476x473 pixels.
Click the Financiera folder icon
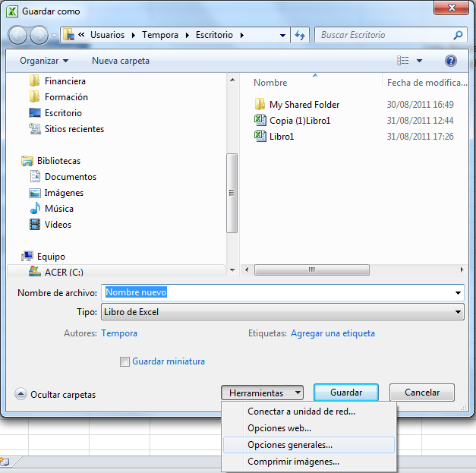tap(34, 81)
